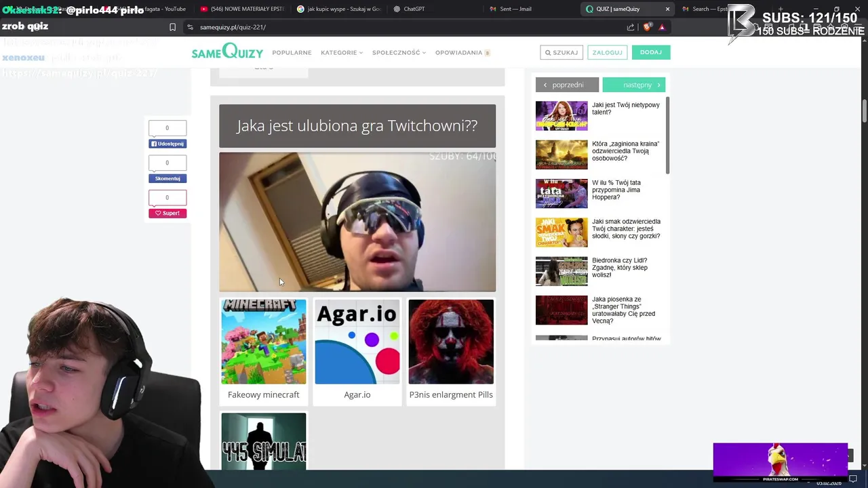Click the Agar.io caption text
868x488 pixels.
[357, 394]
